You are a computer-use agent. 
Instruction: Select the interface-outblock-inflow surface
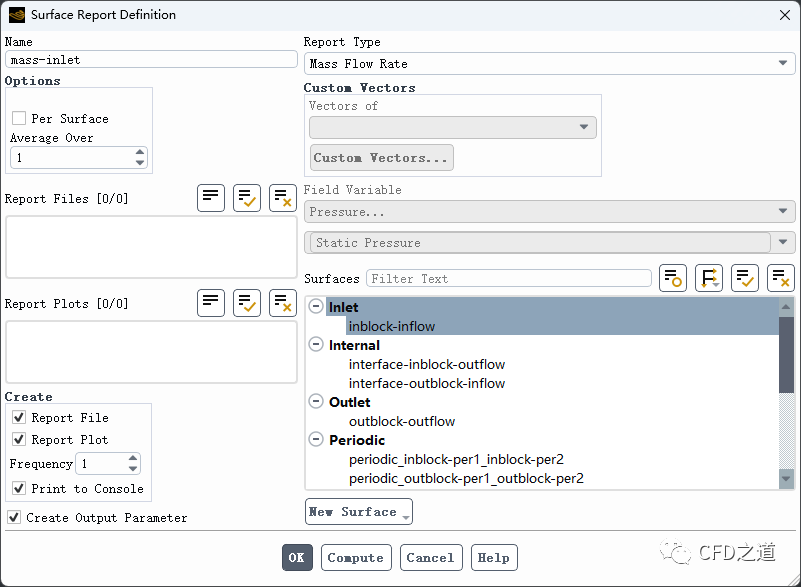pos(427,383)
